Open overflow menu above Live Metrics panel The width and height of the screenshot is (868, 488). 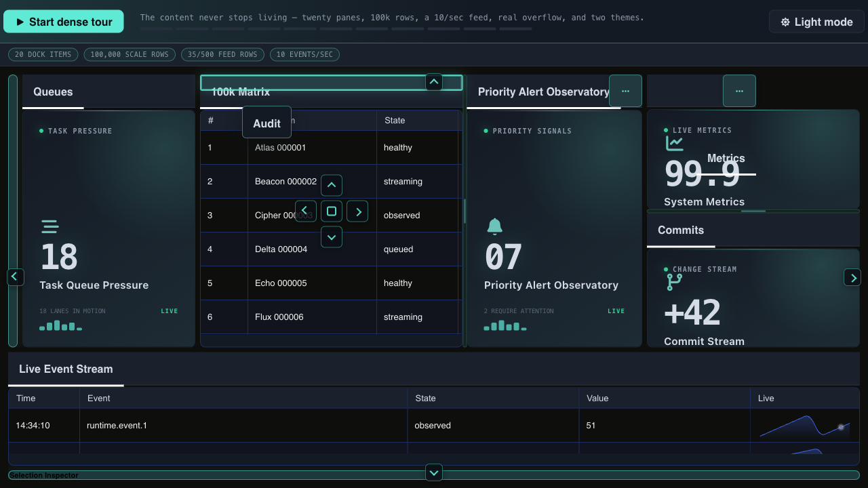[739, 91]
